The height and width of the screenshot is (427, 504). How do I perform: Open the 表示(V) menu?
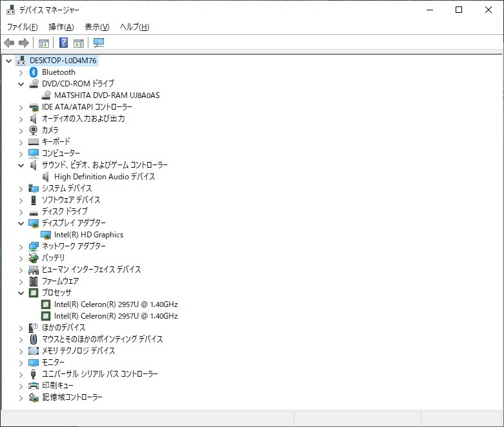point(97,27)
